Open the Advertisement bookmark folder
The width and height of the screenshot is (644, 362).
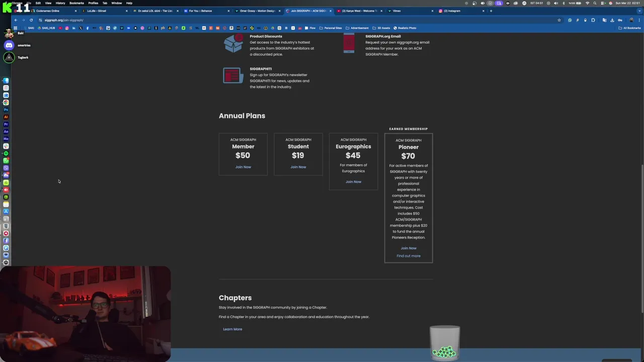click(357, 28)
